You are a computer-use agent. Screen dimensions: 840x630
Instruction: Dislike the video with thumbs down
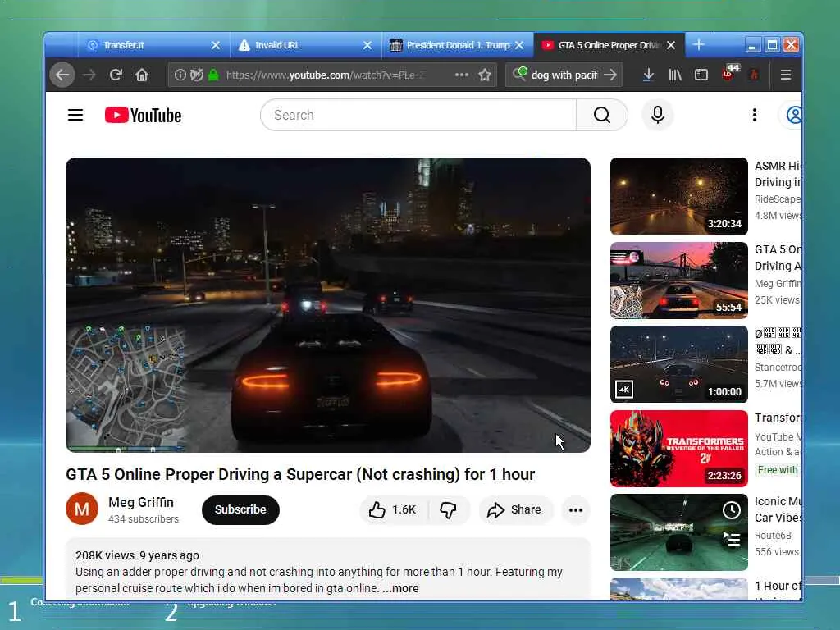click(x=449, y=510)
